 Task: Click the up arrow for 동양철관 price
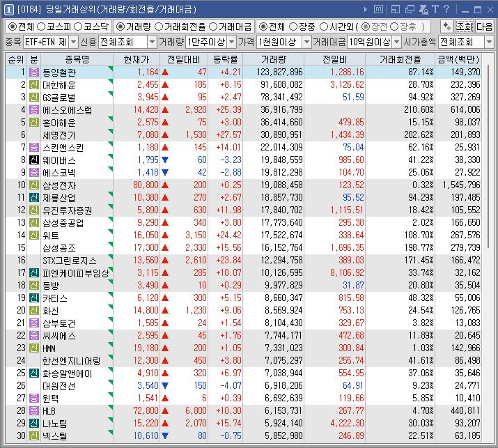pos(165,72)
